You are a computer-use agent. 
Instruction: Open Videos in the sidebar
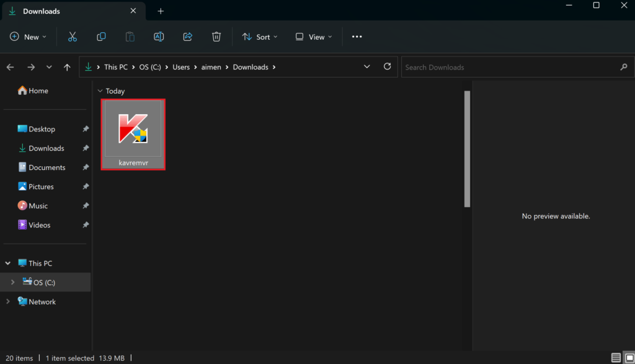click(34, 224)
